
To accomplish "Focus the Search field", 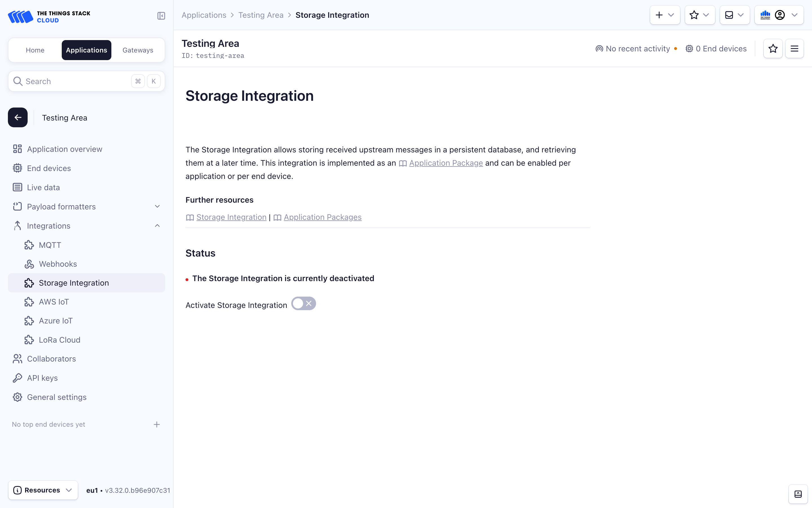I will pos(87,81).
